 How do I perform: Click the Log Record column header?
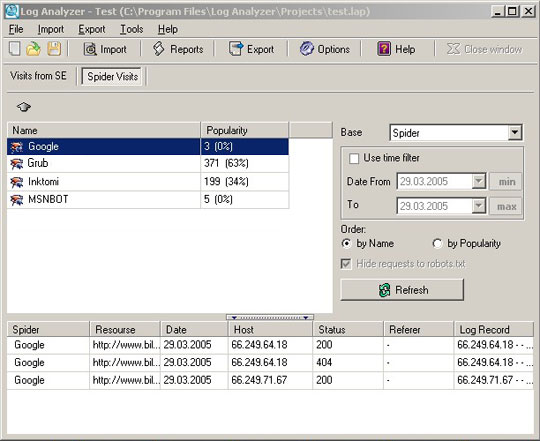click(x=494, y=329)
